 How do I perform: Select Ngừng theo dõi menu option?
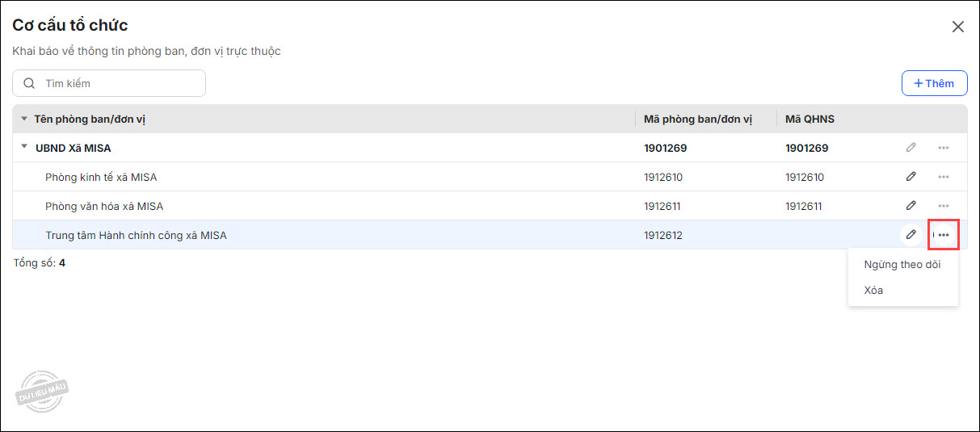click(902, 264)
